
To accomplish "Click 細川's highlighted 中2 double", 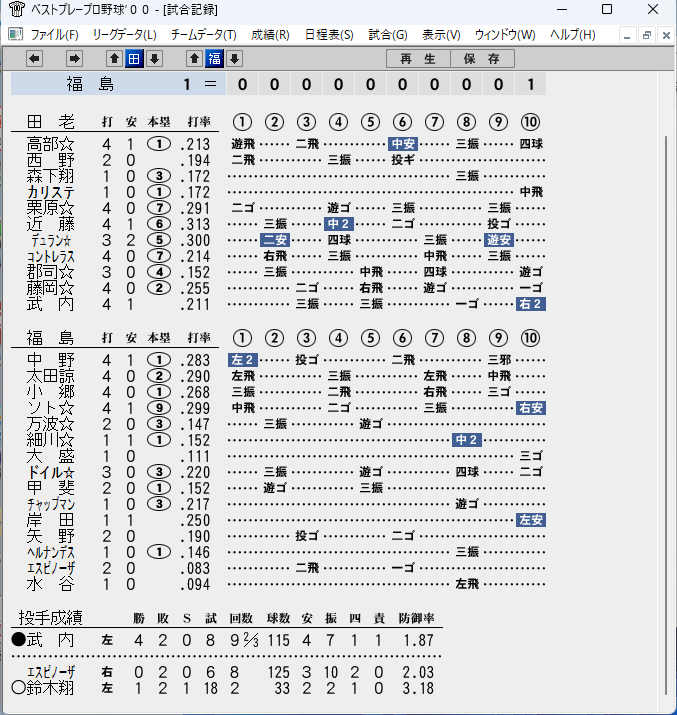I will click(x=467, y=440).
